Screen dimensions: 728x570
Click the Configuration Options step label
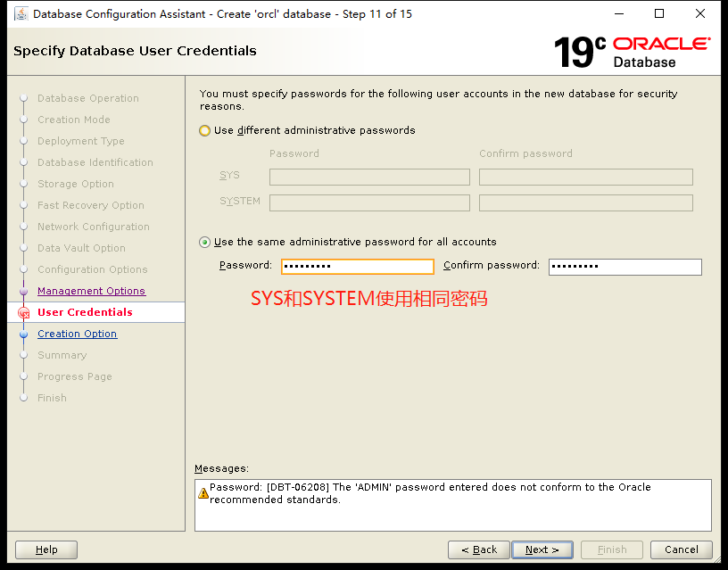click(93, 269)
